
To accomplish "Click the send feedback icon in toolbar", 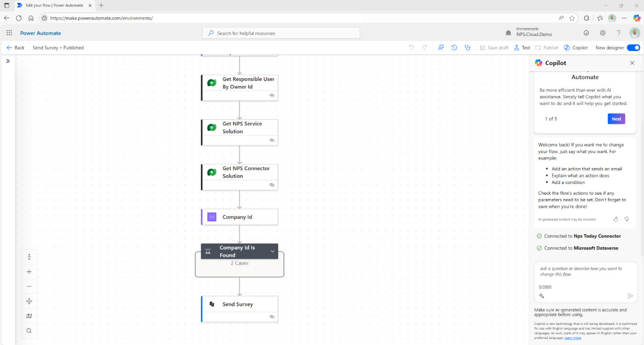I will [x=441, y=48].
